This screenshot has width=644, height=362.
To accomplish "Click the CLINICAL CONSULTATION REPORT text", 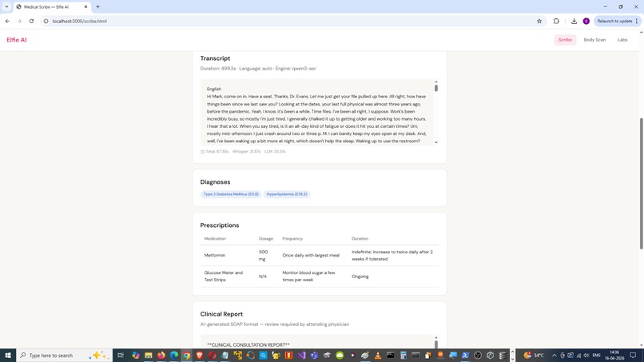I will tap(248, 345).
